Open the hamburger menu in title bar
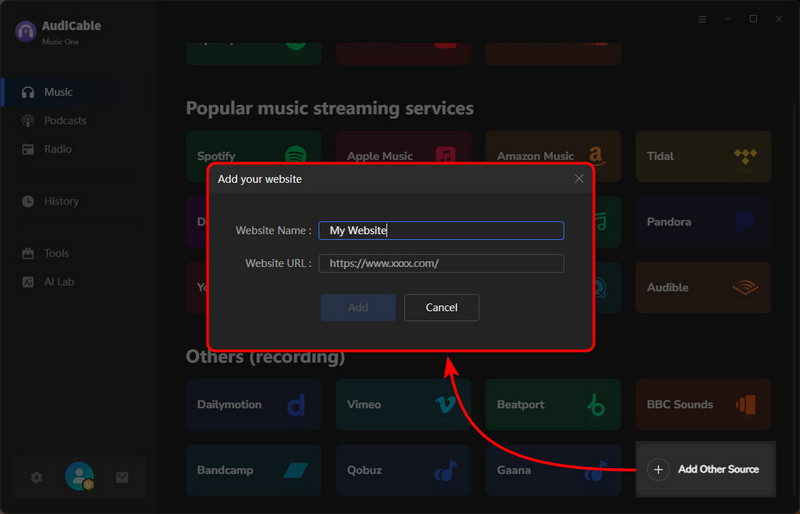This screenshot has height=514, width=800. (702, 19)
